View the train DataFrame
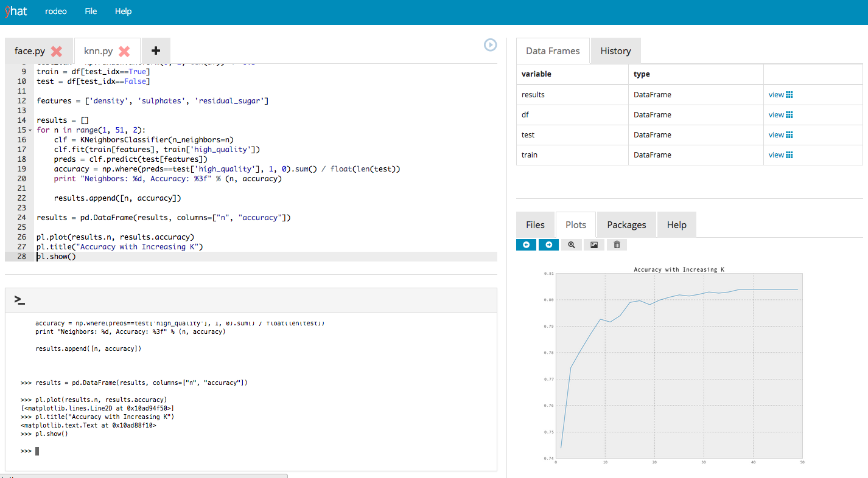868x478 pixels. [x=780, y=154]
